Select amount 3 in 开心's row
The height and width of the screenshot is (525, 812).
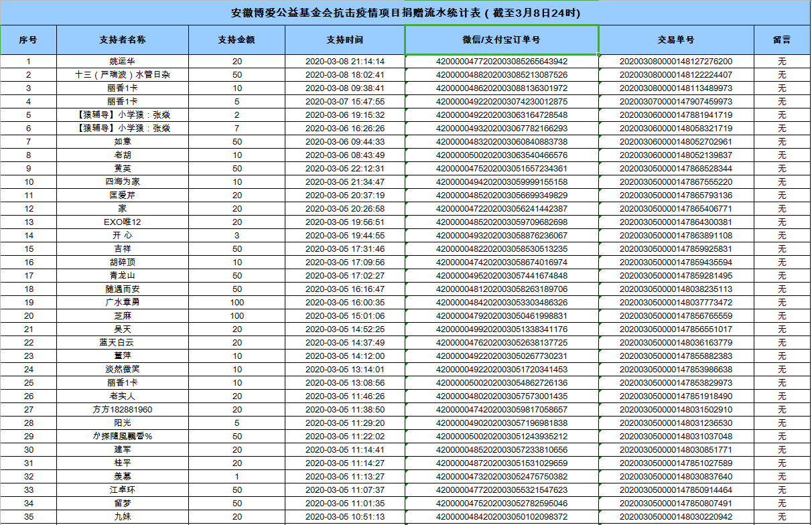click(x=237, y=236)
